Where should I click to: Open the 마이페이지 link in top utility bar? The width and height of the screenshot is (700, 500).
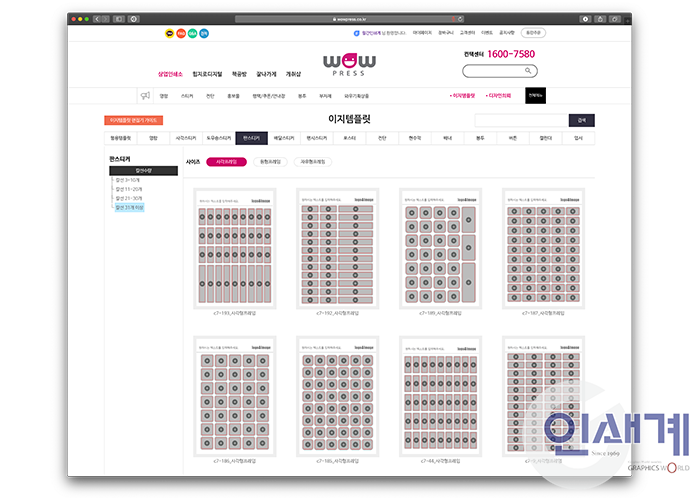click(422, 33)
